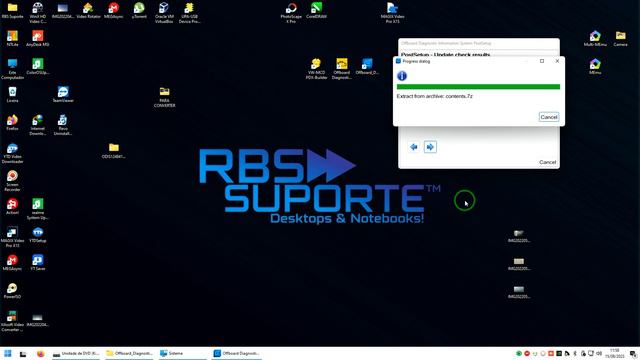Open RBS Suporte folder on desktop
The height and width of the screenshot is (360, 640).
pyautogui.click(x=12, y=11)
